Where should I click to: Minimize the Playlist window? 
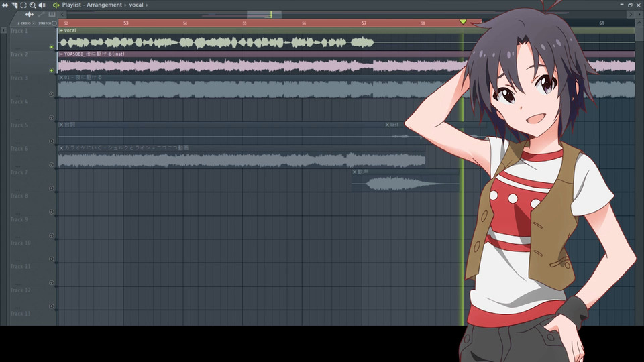coord(621,5)
